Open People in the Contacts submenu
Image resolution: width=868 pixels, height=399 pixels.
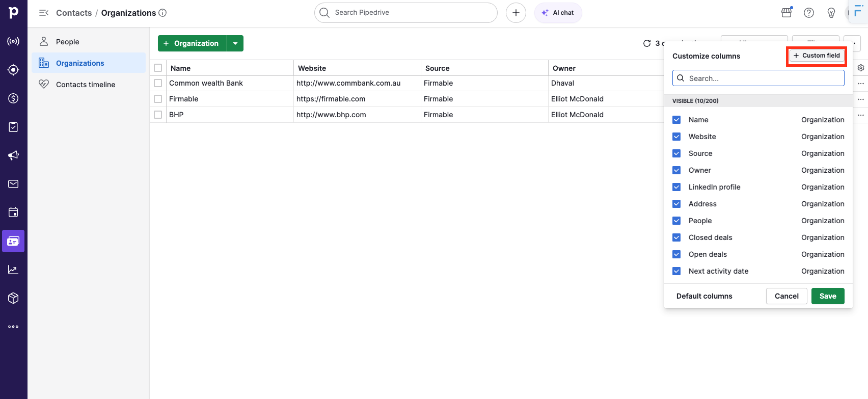coord(89,42)
